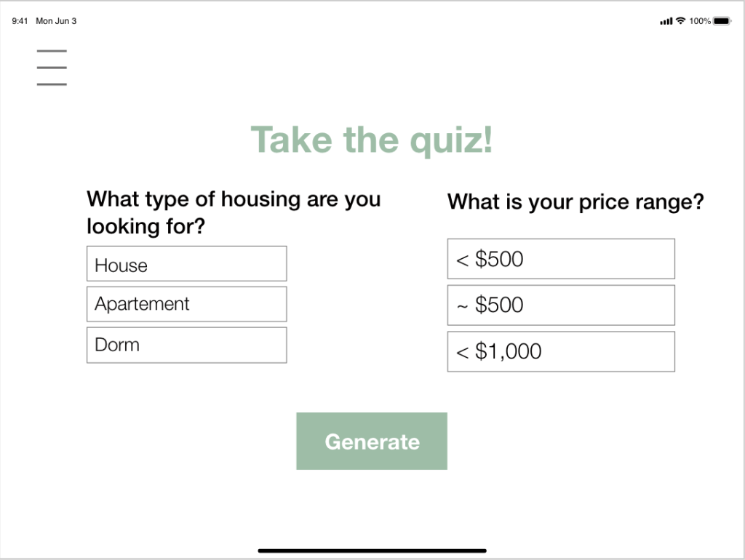
Task: Pick the < $1,000 price range
Action: (560, 351)
